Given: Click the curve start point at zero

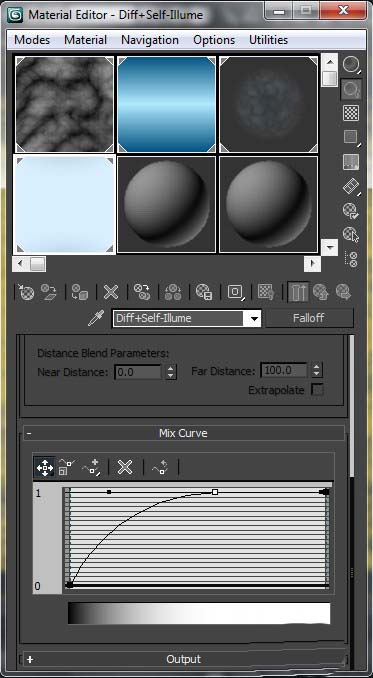Looking at the screenshot, I should 70,585.
